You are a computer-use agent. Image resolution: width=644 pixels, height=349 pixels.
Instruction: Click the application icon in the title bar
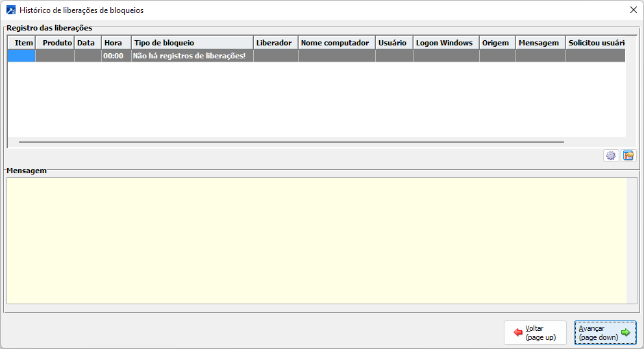point(10,10)
